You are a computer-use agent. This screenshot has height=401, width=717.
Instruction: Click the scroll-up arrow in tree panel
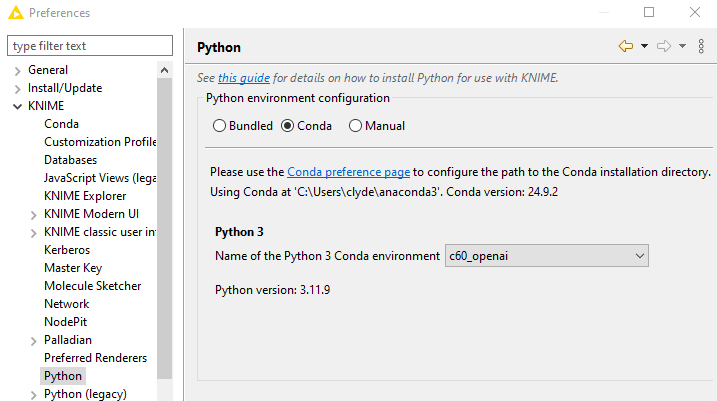[x=165, y=70]
